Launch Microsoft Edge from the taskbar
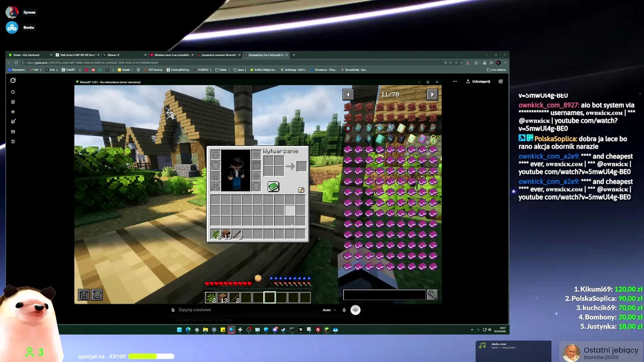The image size is (644, 362). 188,330
